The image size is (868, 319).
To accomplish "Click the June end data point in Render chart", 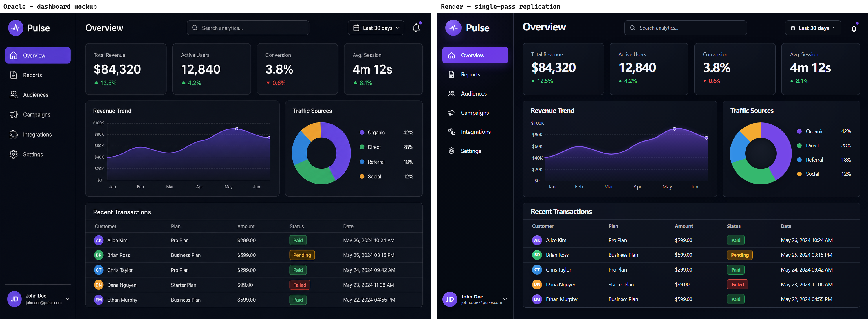I will pyautogui.click(x=706, y=138).
